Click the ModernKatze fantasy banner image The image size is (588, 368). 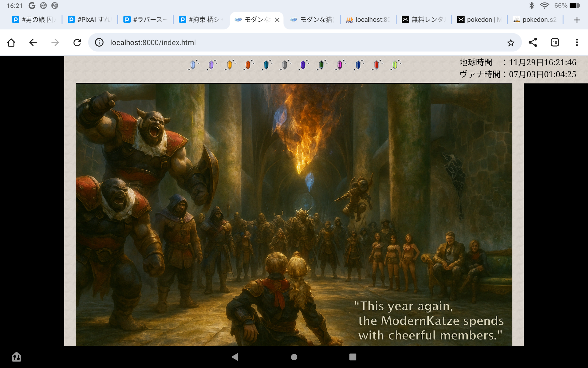(294, 215)
